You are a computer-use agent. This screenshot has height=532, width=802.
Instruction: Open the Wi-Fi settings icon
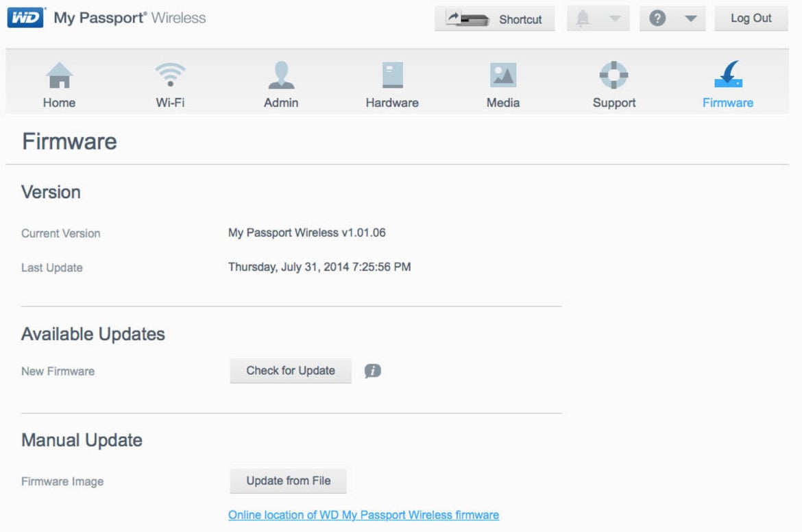click(170, 75)
